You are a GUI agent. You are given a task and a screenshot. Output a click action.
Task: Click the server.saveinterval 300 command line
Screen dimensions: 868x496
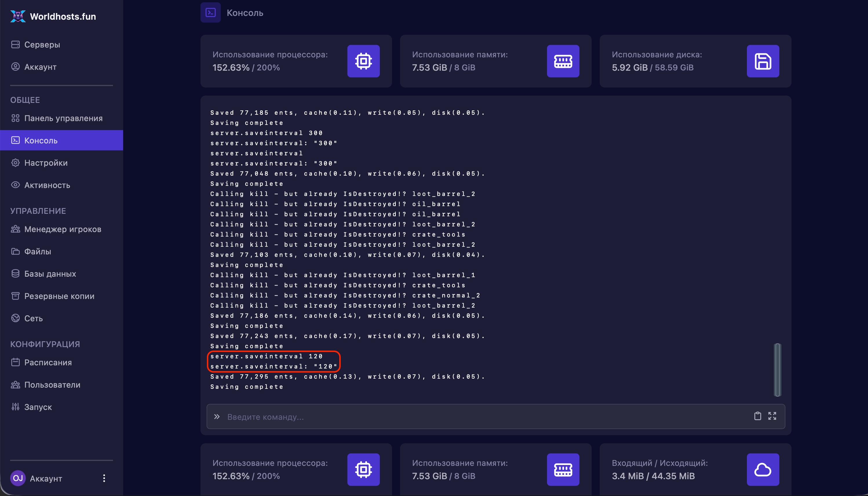266,133
